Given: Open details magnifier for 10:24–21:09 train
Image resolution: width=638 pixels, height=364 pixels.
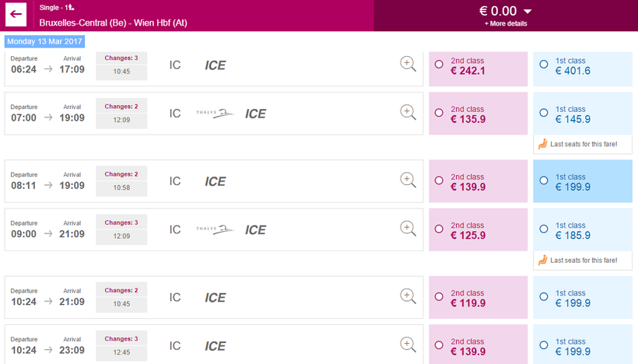Looking at the screenshot, I should [x=408, y=296].
